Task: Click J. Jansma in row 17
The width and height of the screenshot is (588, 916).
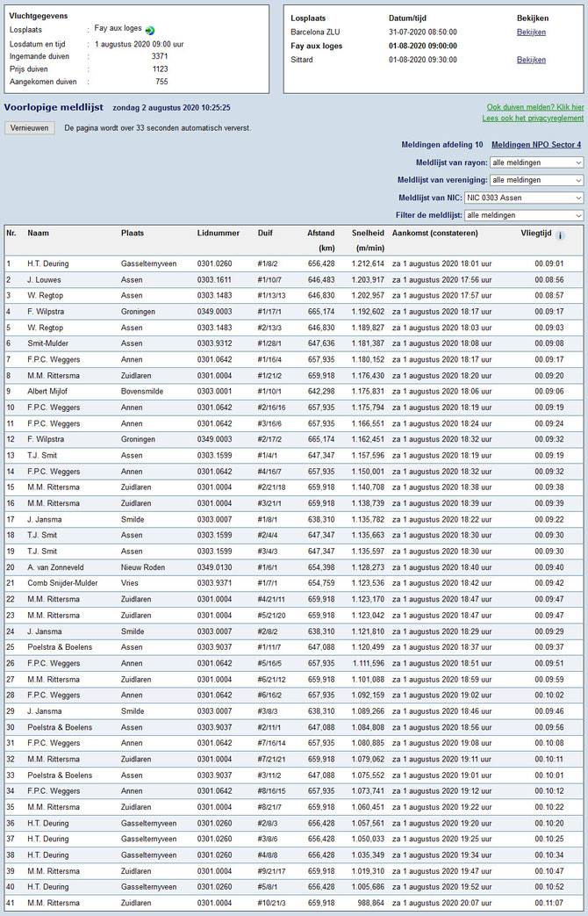Action: click(45, 519)
